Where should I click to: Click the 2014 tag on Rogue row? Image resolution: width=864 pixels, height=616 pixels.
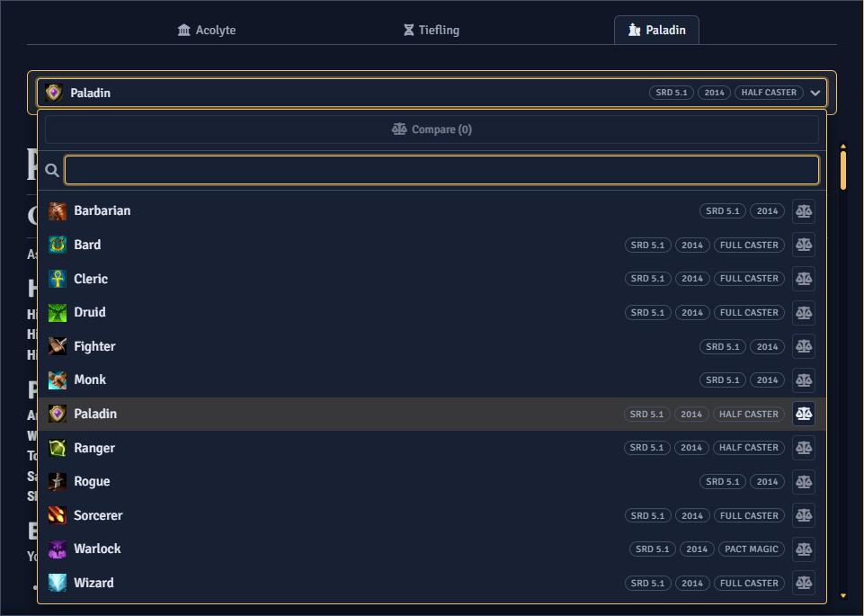click(x=767, y=482)
